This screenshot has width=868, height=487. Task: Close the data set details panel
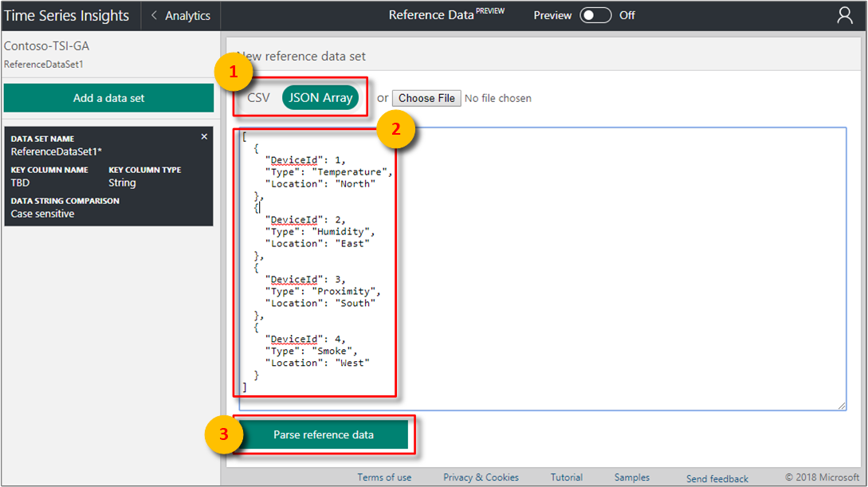tap(205, 136)
